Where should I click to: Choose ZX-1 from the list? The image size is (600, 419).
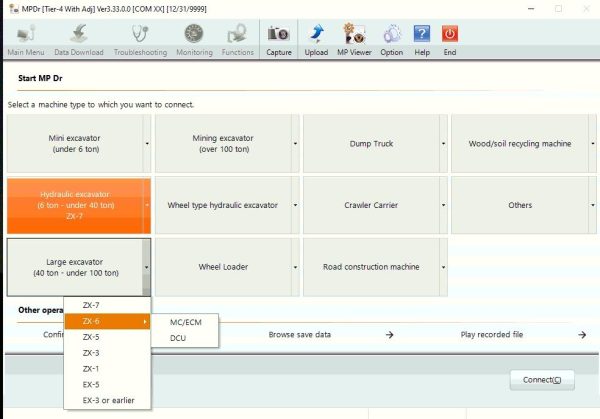tap(107, 368)
